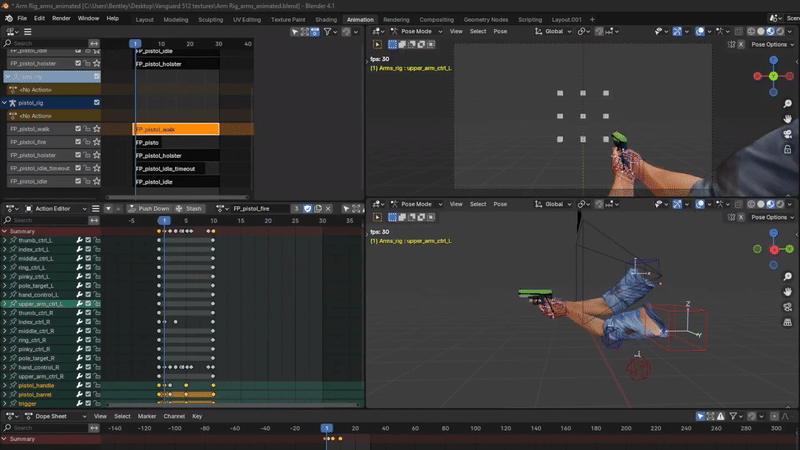Image resolution: width=800 pixels, height=450 pixels.
Task: Toggle the pistol_rig checkbox in NLA
Action: (97, 102)
